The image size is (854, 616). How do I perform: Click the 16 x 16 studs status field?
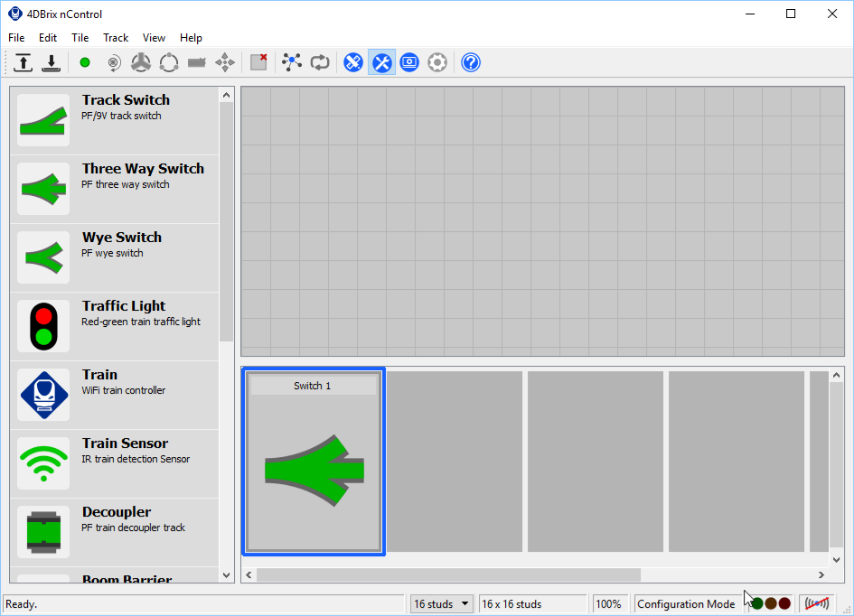pyautogui.click(x=532, y=604)
